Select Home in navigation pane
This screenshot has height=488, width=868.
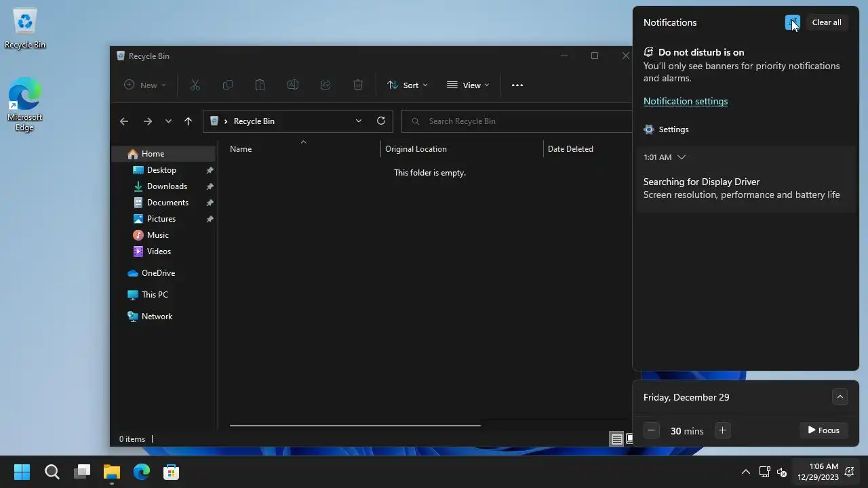(x=163, y=154)
